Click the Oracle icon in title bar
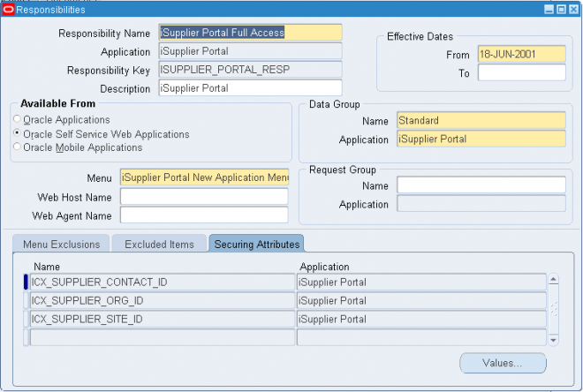 coord(8,10)
